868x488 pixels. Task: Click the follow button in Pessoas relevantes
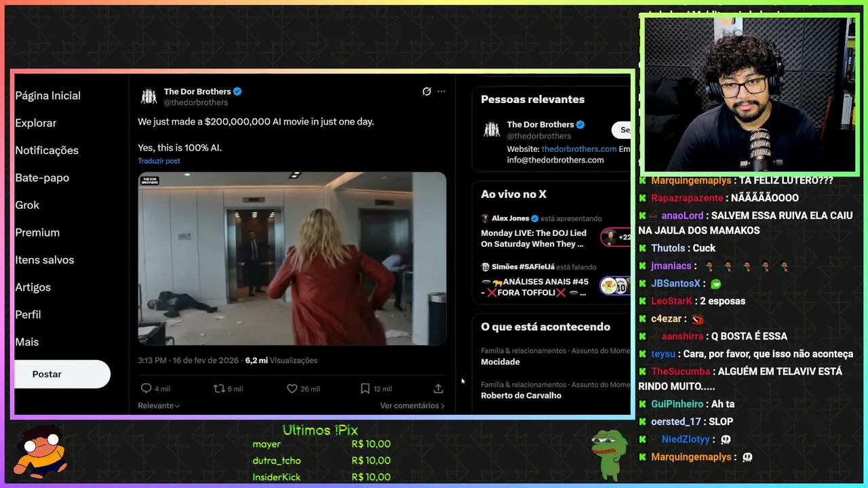621,130
